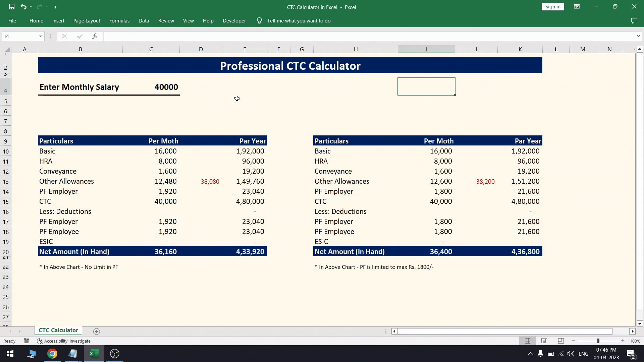Click the Excel icon in the Windows taskbar
Viewport: 644px width, 362px height.
[x=94, y=353]
